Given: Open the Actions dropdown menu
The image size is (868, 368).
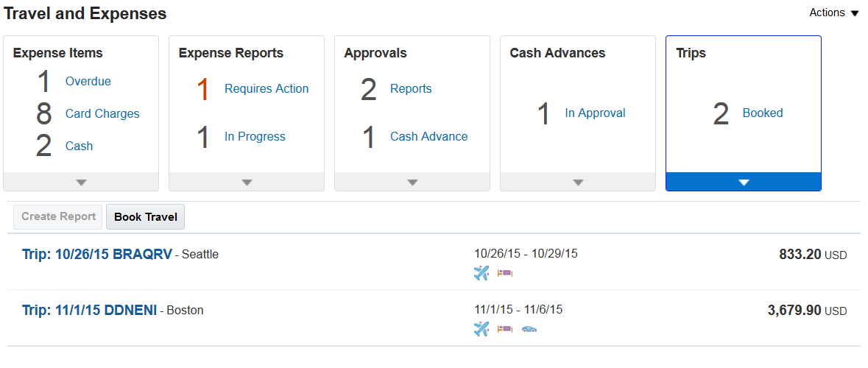Looking at the screenshot, I should [x=833, y=13].
